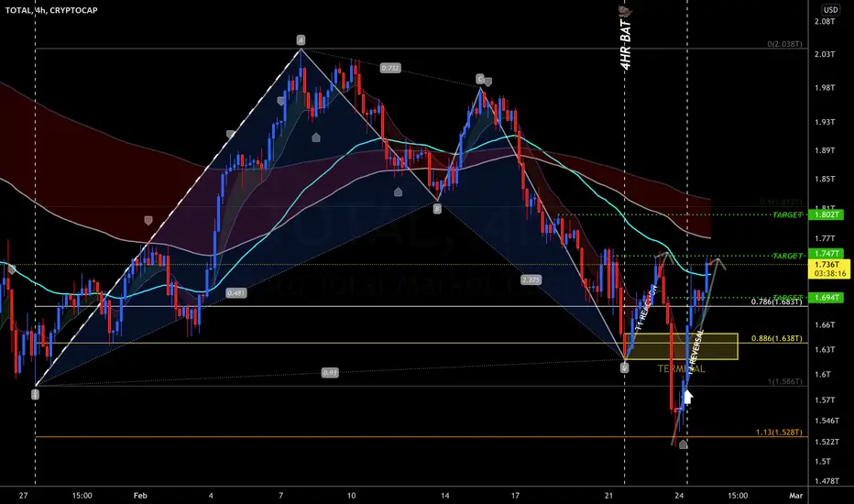
Task: Select the TARGET label beside 1.802T
Action: click(787, 214)
